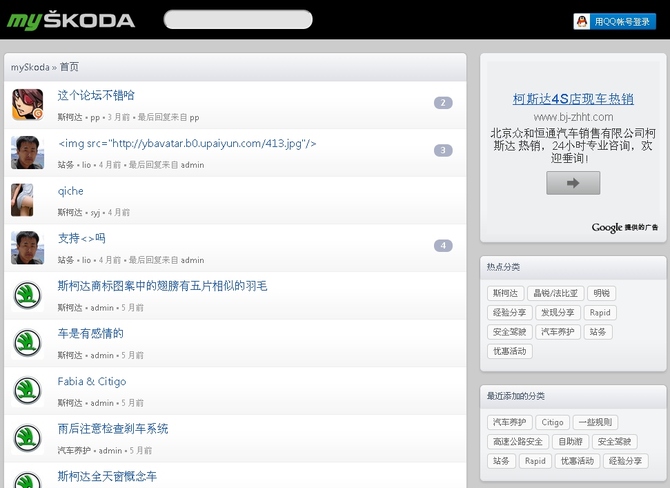670x488 pixels.
Task: Open the topic with the img src title
Action: point(187,143)
